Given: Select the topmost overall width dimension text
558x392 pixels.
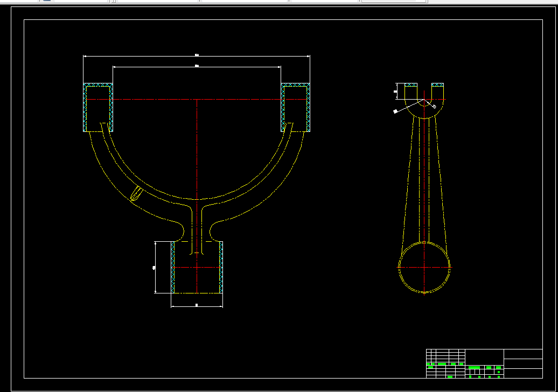Looking at the screenshot, I should 197,55.
